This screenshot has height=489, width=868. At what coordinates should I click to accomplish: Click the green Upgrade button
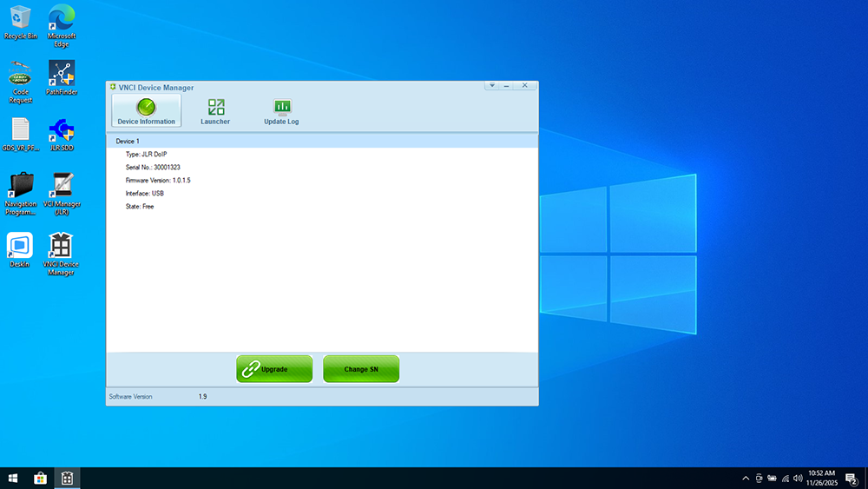click(x=274, y=369)
